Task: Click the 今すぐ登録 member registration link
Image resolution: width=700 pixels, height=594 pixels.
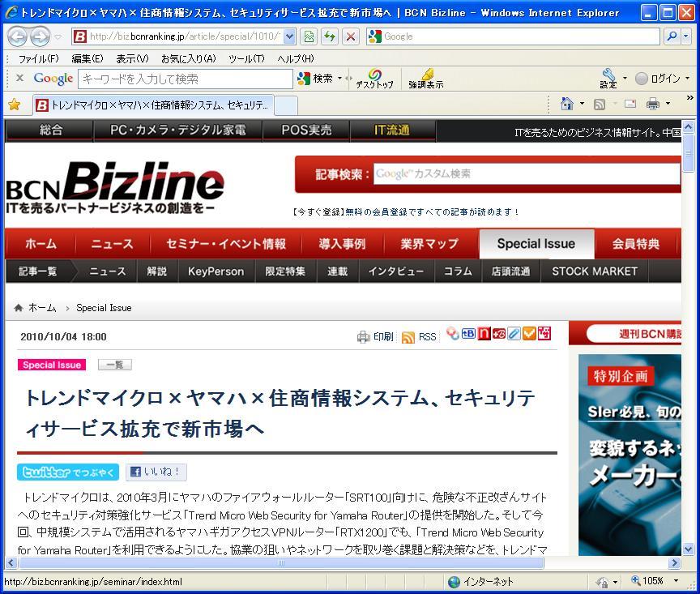Action: coord(406,212)
